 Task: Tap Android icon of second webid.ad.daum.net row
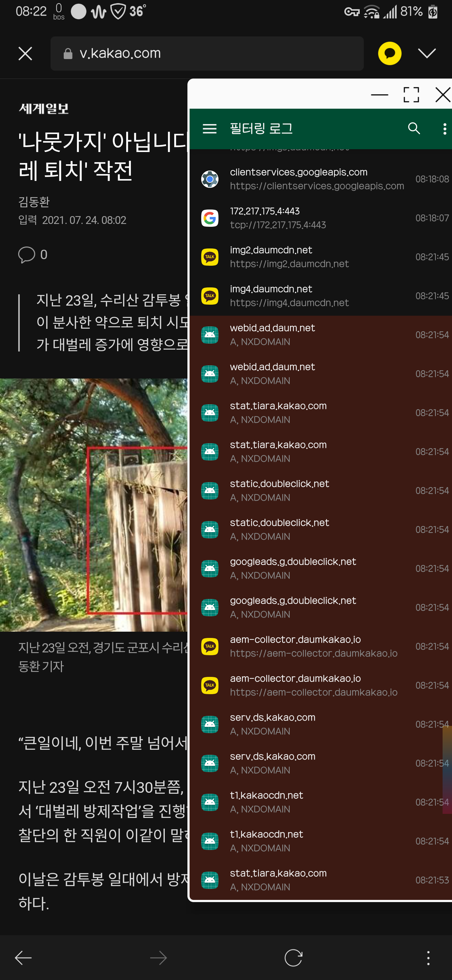pyautogui.click(x=209, y=373)
